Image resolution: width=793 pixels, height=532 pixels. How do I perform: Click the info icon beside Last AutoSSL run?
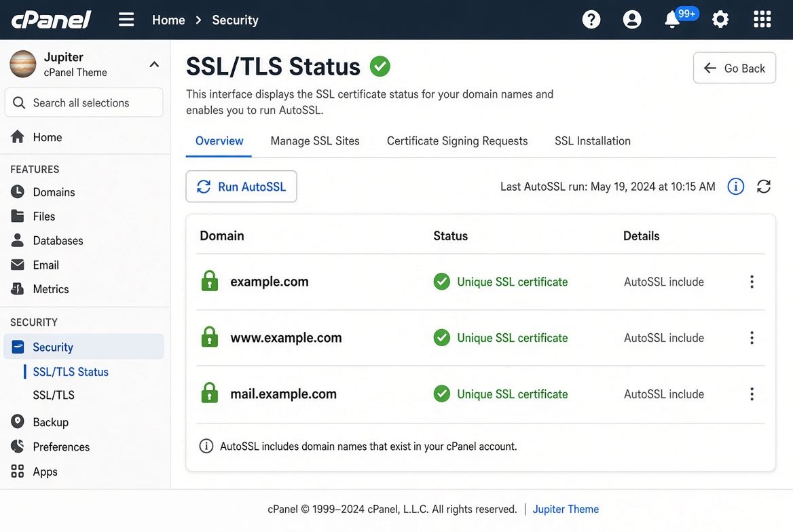click(x=735, y=187)
